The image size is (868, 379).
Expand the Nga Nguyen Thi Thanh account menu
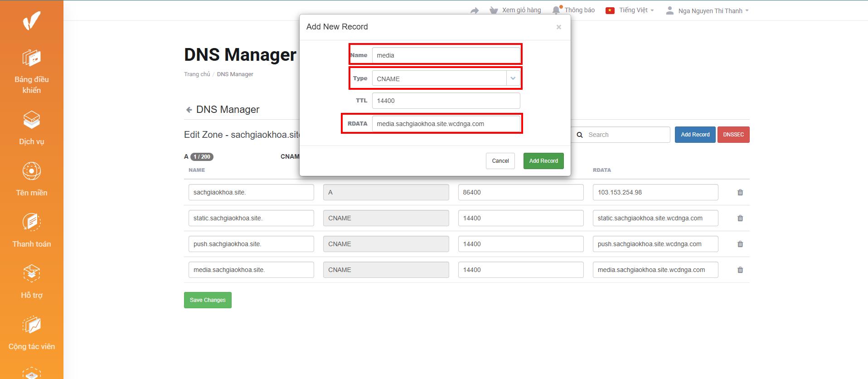pos(707,11)
